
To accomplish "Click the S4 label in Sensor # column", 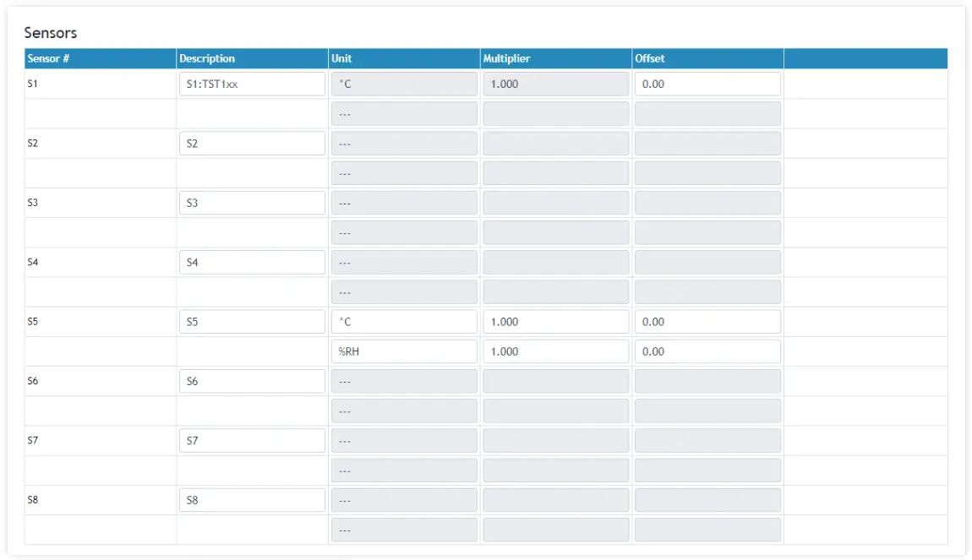I will pyautogui.click(x=32, y=261).
